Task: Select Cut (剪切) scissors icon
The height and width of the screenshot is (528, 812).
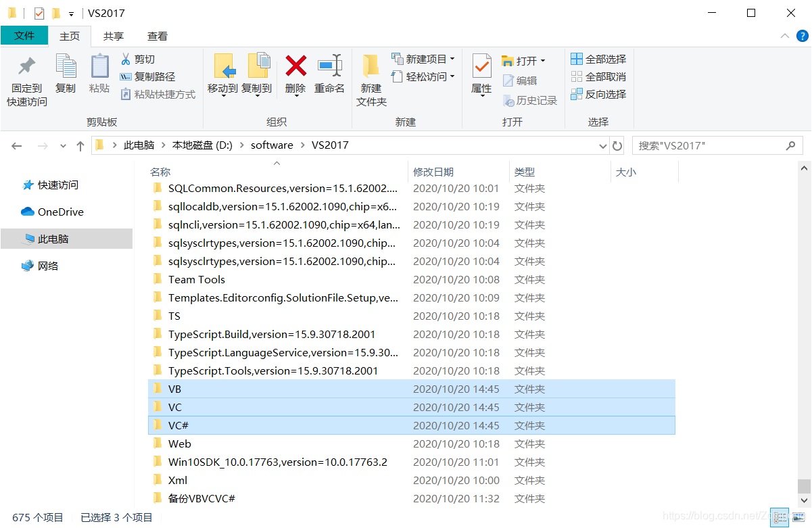Action: point(126,59)
